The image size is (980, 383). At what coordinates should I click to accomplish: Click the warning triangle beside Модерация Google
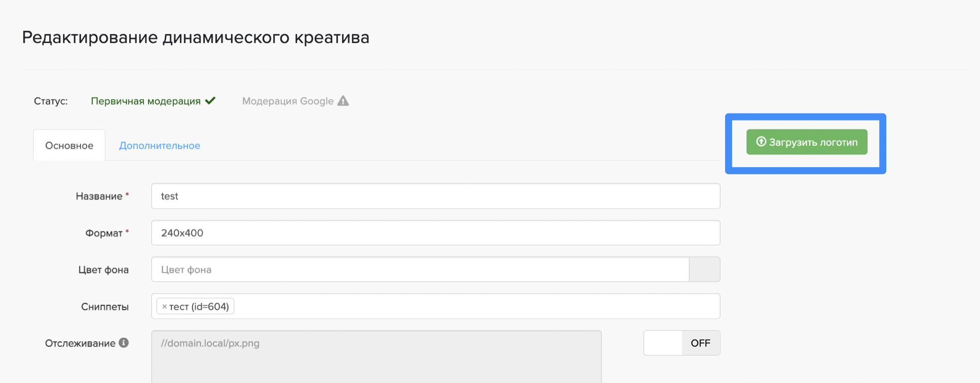coord(343,101)
